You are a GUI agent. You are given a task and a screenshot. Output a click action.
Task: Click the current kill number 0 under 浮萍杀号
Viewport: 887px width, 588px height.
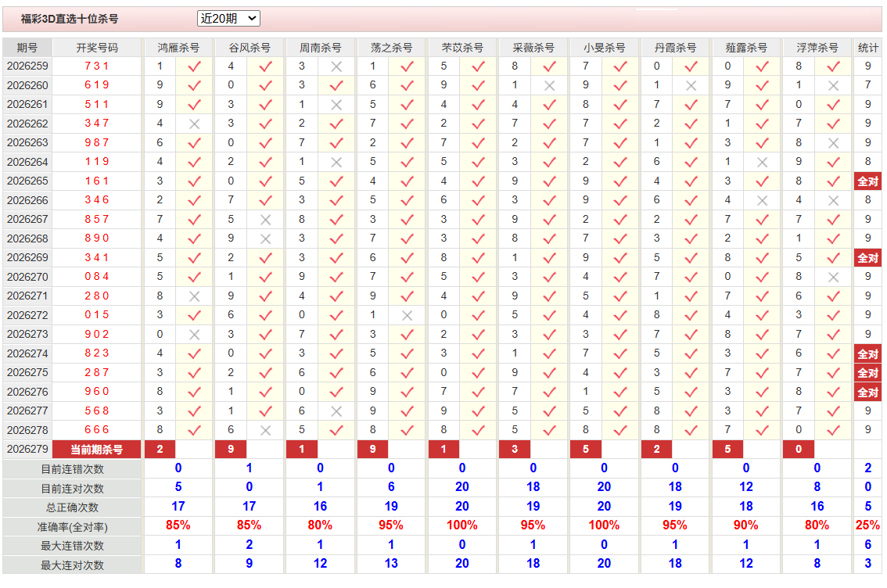(x=799, y=450)
